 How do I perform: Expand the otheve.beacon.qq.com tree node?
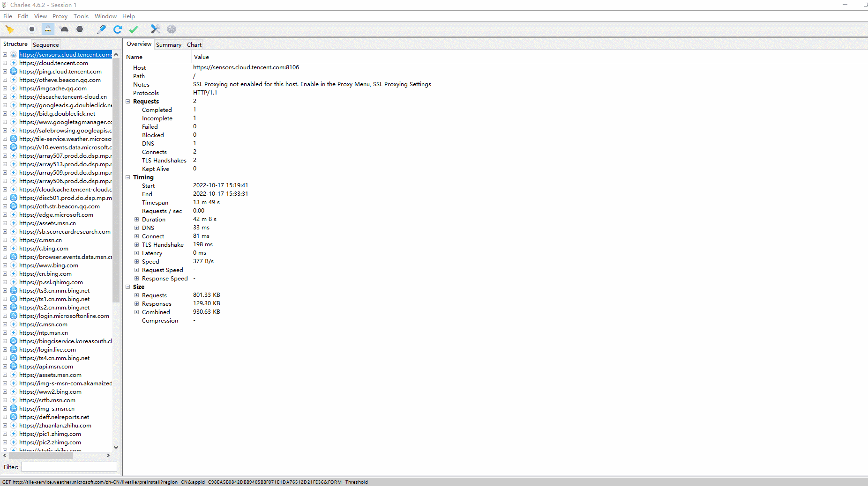coord(5,80)
